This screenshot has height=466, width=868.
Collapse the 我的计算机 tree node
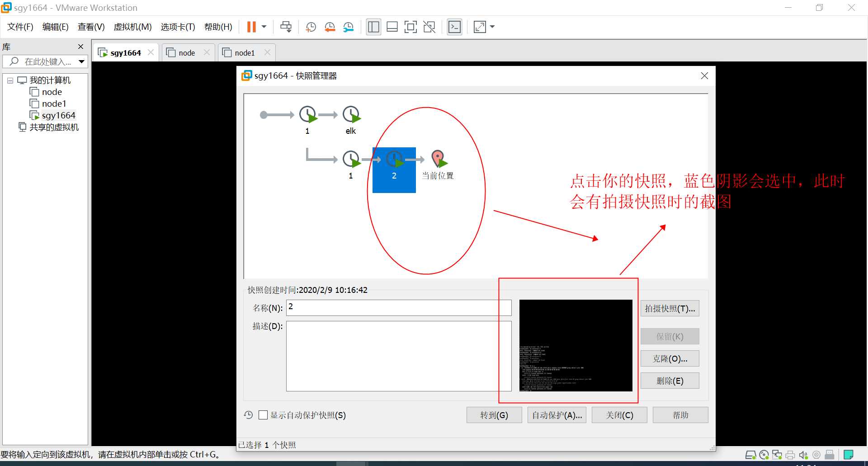pos(10,80)
